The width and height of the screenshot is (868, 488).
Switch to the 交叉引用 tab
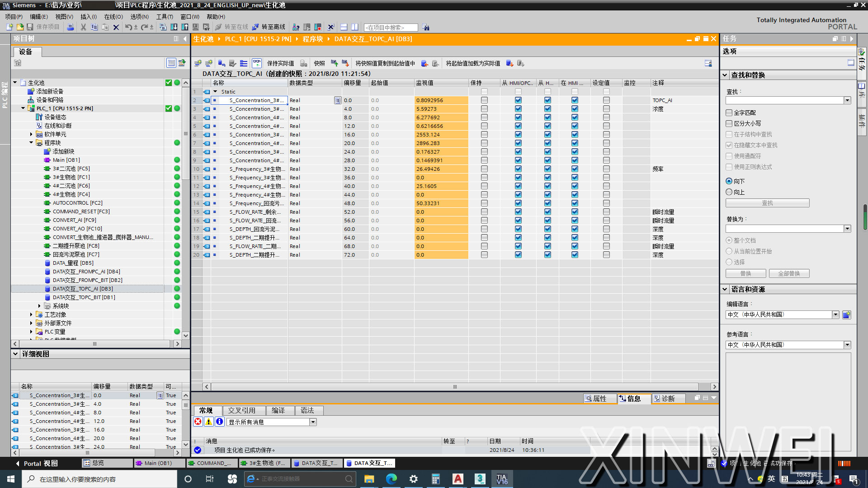242,410
